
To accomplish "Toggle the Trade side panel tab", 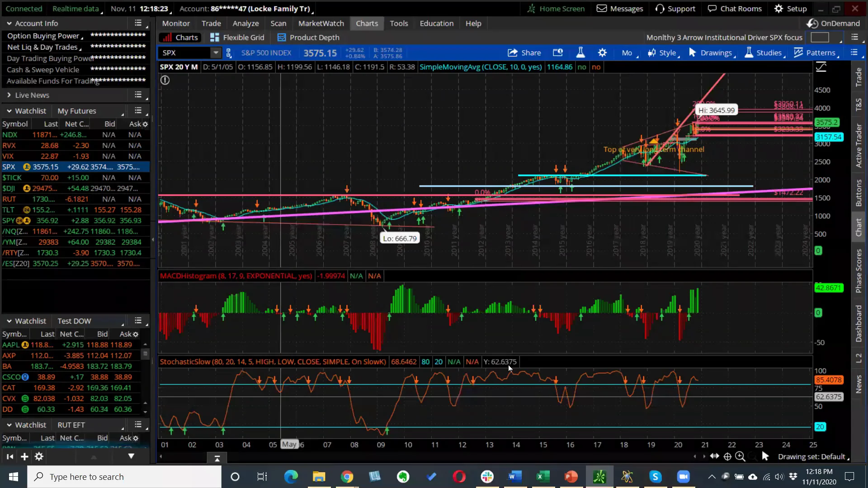I will pyautogui.click(x=859, y=77).
